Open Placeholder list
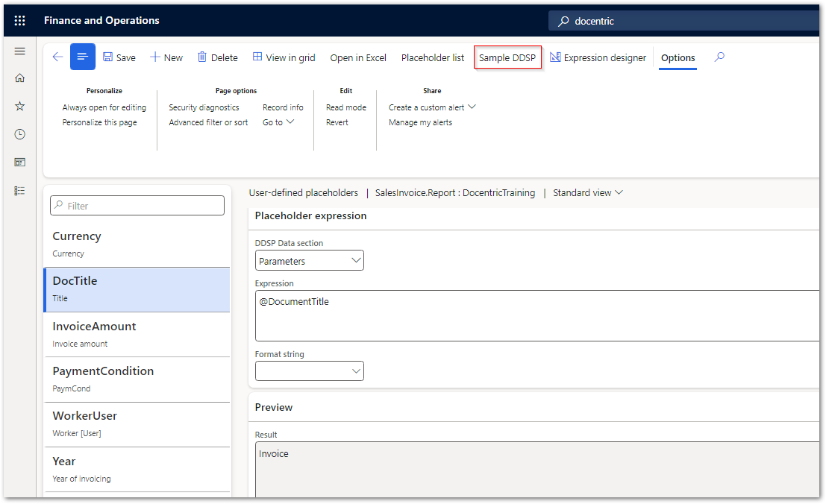 433,58
